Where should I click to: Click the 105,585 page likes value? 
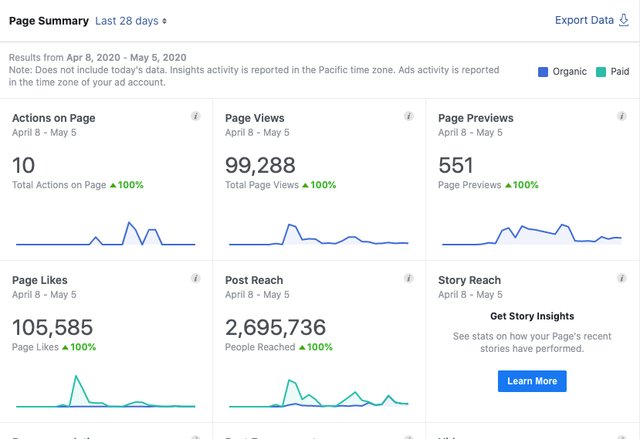(x=52, y=327)
